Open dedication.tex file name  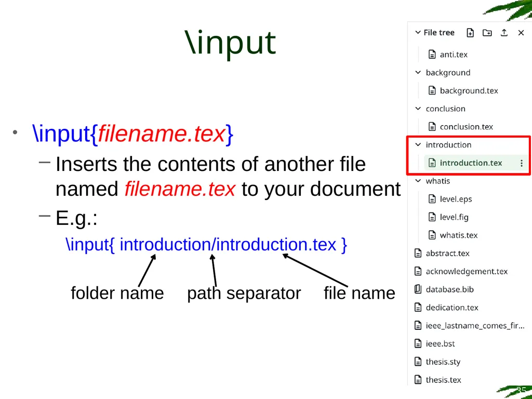pyautogui.click(x=452, y=308)
